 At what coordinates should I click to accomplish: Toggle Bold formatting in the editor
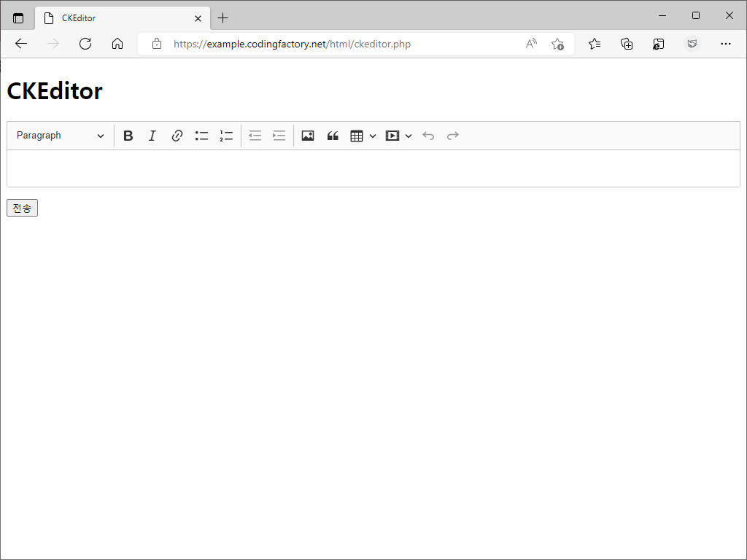pyautogui.click(x=128, y=136)
